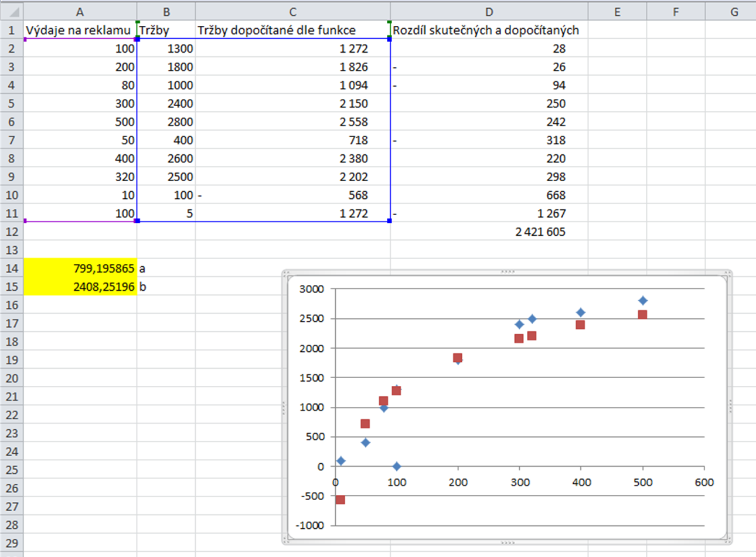Select difference cell with value 1 267

[x=489, y=213]
